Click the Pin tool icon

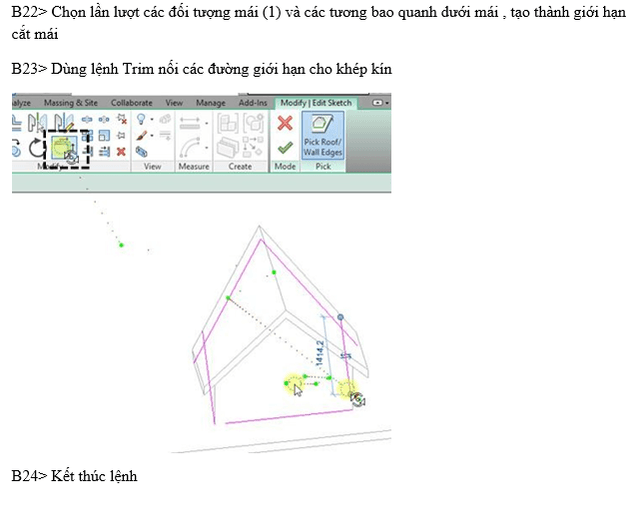point(121,136)
